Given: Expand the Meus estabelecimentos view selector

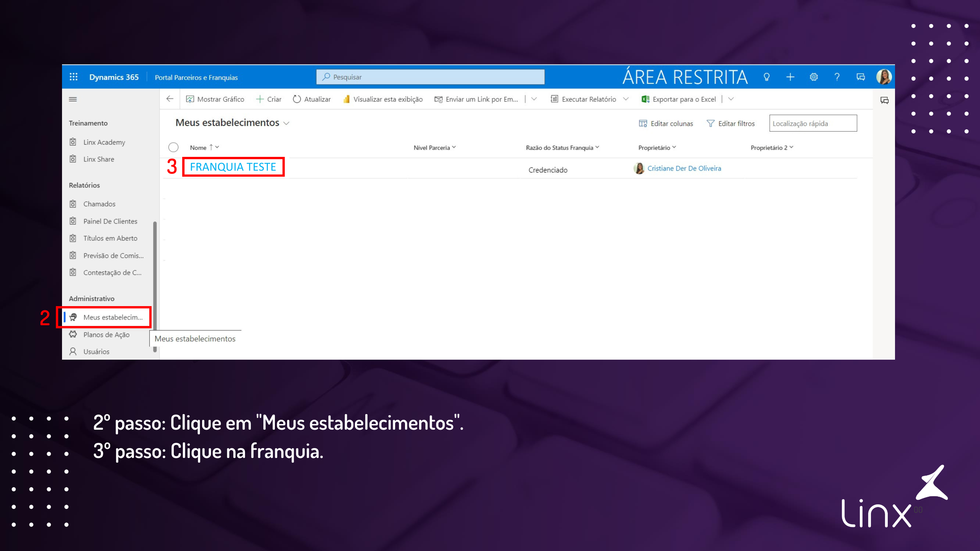Looking at the screenshot, I should point(286,123).
